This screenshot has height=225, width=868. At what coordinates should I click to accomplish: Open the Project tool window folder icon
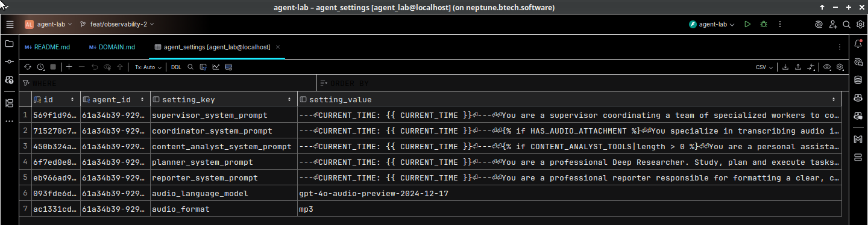9,44
